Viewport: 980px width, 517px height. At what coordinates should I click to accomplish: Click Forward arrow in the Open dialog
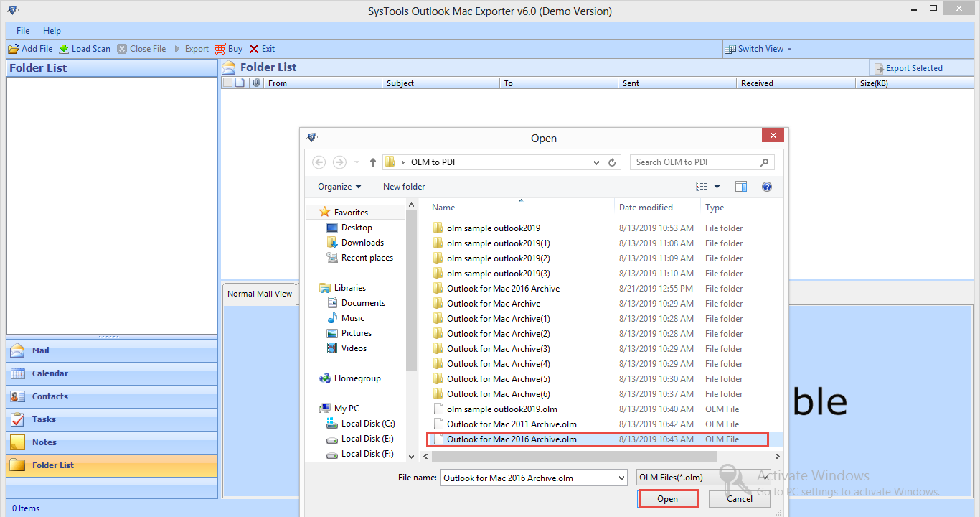(x=340, y=162)
